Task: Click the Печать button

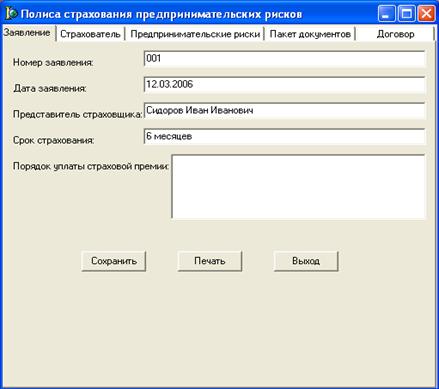Action: [210, 261]
